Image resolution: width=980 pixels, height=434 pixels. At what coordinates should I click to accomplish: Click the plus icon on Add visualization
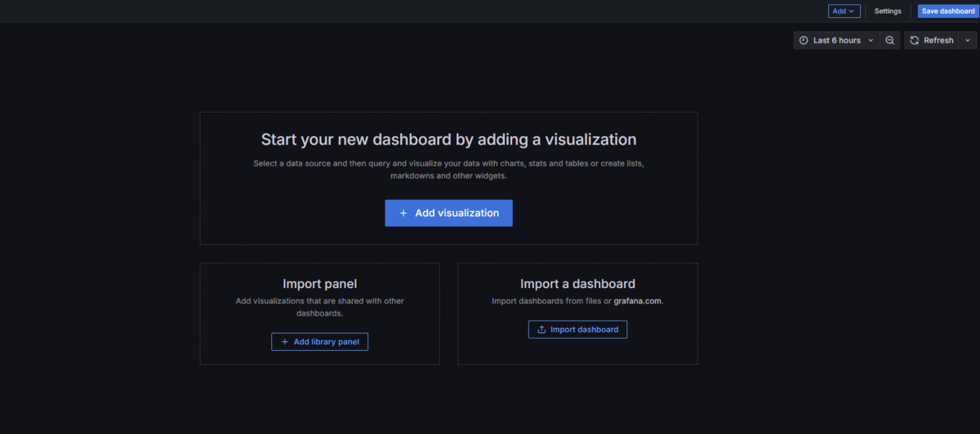click(403, 213)
